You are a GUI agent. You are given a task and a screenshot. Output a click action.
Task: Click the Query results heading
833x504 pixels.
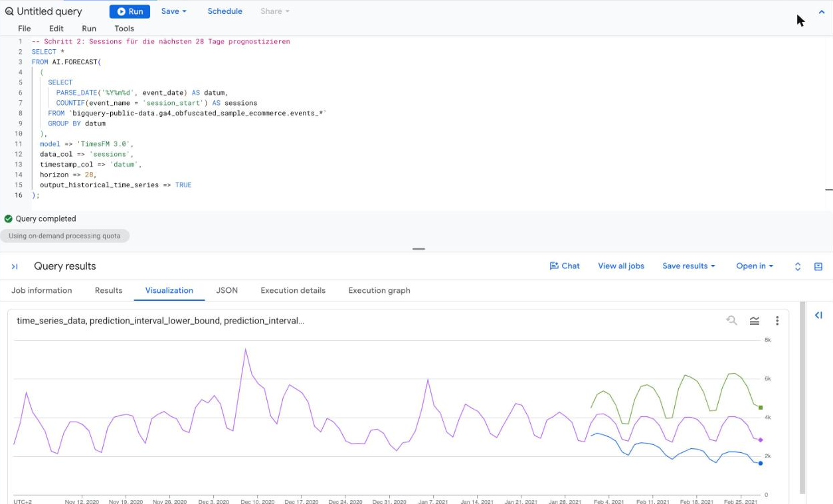[65, 266]
